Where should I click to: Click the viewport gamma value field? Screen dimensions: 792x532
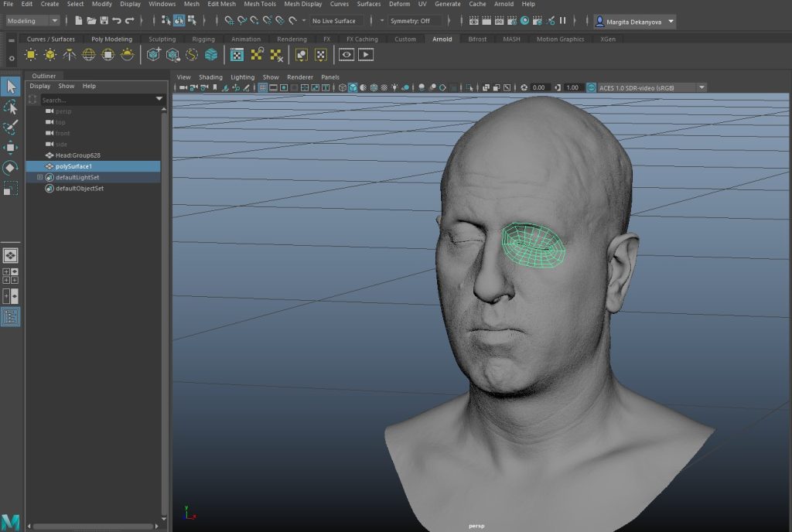(x=573, y=88)
